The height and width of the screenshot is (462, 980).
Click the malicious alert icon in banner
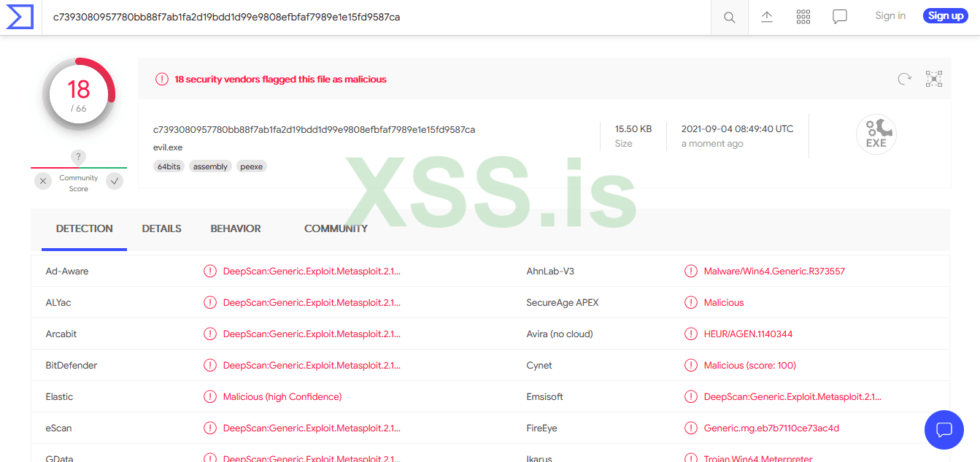(162, 79)
